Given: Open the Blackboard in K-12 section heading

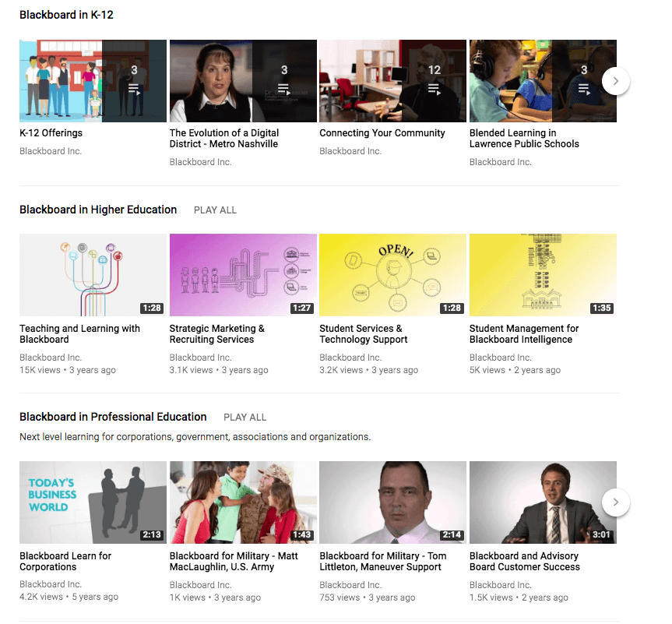Looking at the screenshot, I should 66,15.
